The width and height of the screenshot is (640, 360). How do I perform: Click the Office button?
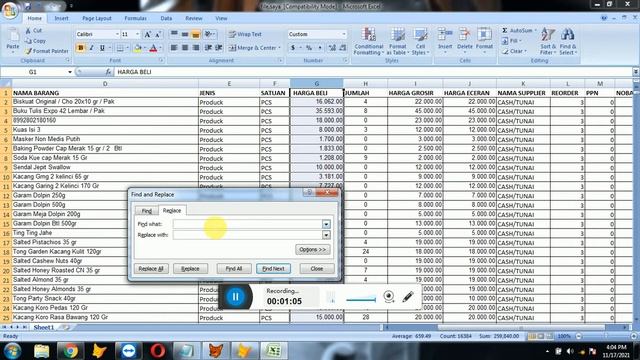[10, 10]
